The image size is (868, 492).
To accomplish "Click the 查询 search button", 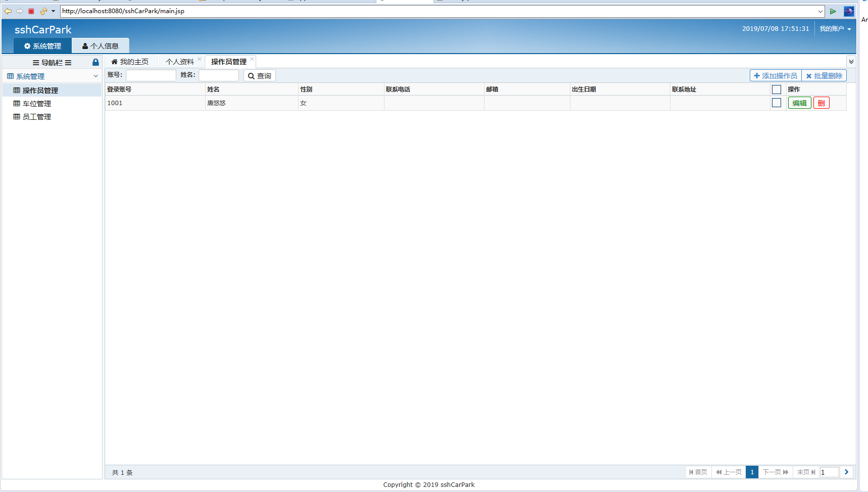I will pyautogui.click(x=259, y=76).
